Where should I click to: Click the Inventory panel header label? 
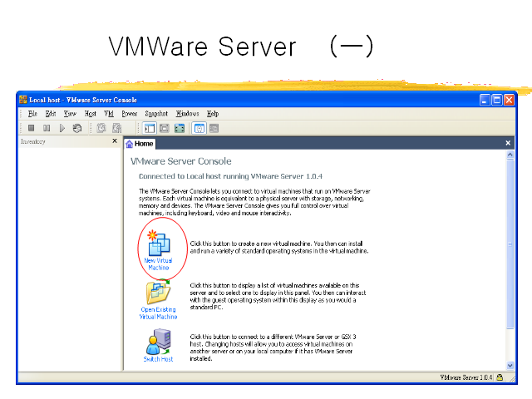(33, 141)
